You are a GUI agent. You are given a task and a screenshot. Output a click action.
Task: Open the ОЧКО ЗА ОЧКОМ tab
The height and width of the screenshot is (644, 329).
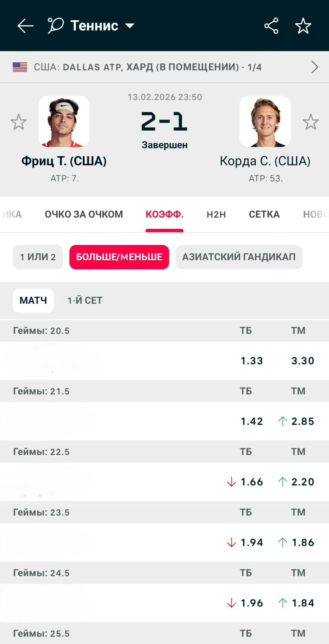pos(84,214)
